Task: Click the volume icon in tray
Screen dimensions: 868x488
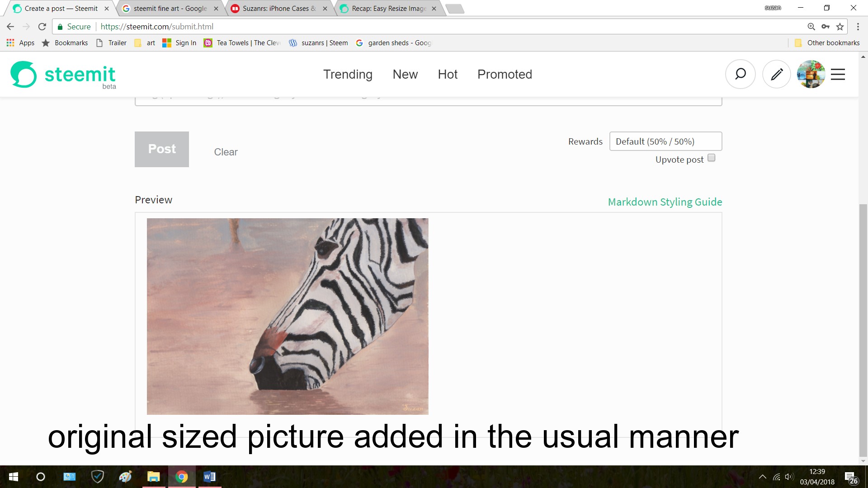Action: coord(789,477)
